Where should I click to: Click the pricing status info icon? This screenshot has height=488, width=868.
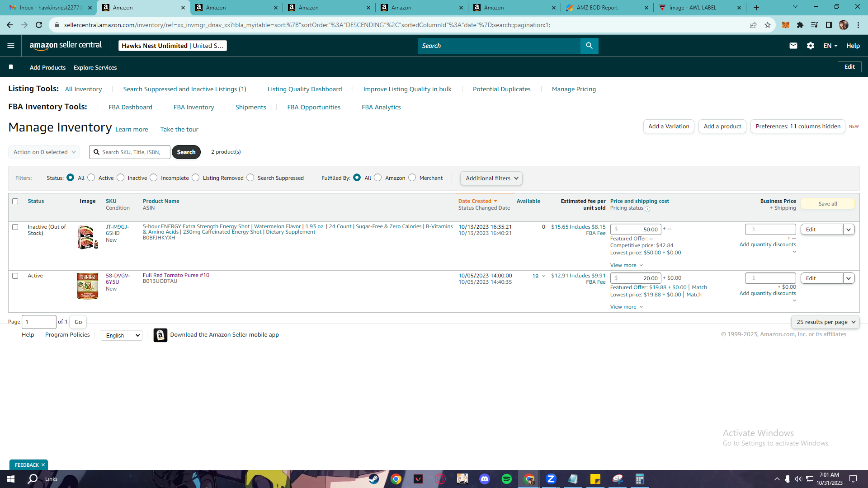coord(647,209)
